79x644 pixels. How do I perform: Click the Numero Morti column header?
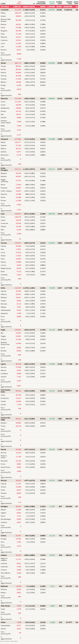pos(59,3)
